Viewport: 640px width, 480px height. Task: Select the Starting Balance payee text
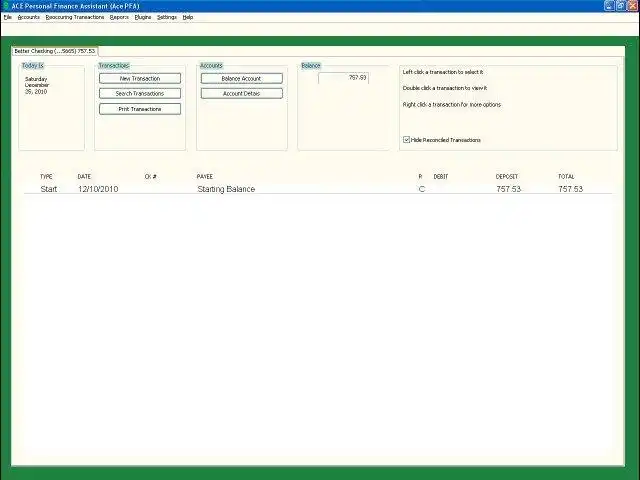pyautogui.click(x=226, y=189)
